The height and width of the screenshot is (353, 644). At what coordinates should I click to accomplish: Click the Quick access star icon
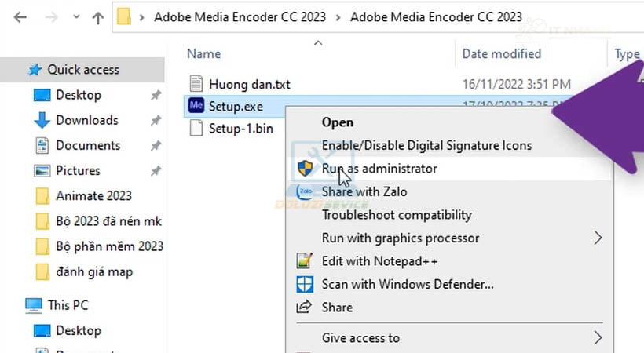pos(35,70)
